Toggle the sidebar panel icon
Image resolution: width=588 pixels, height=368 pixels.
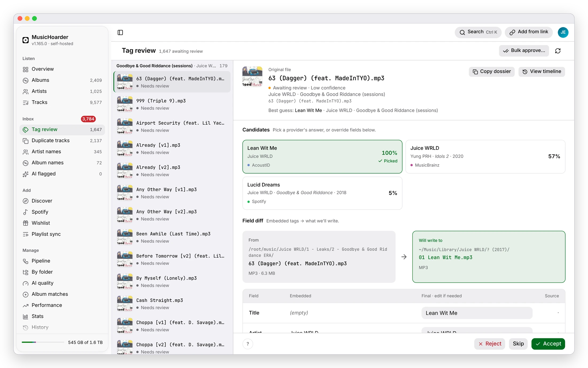point(120,32)
